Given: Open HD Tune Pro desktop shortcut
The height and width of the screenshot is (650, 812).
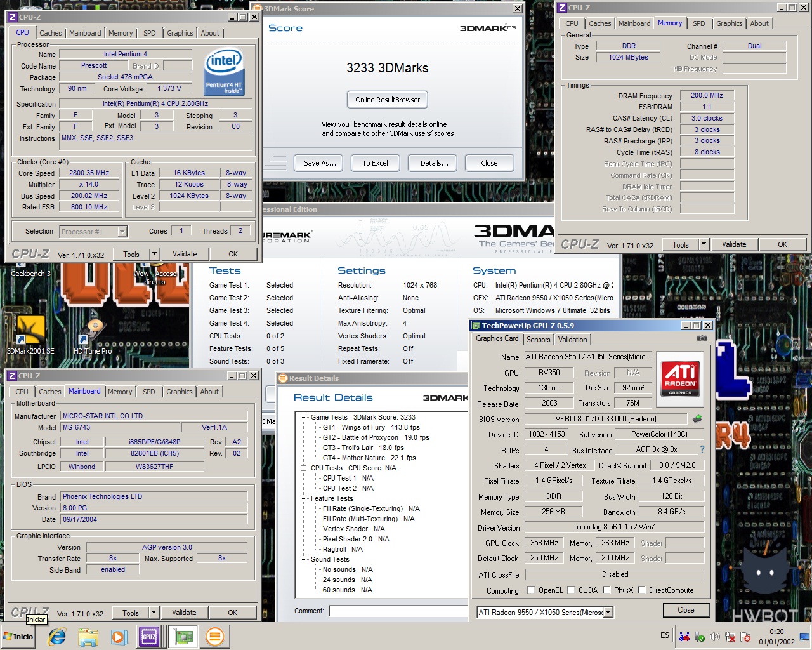Looking at the screenshot, I should tap(93, 335).
